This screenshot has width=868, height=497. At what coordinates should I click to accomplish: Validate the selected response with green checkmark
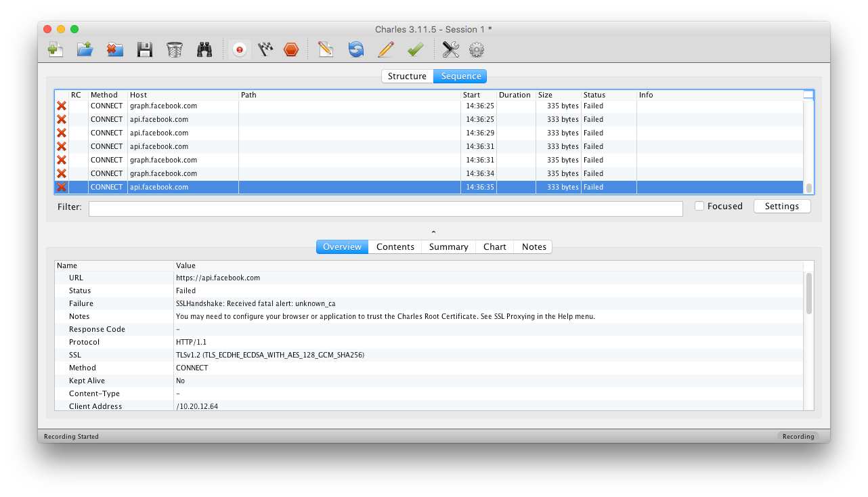click(416, 49)
